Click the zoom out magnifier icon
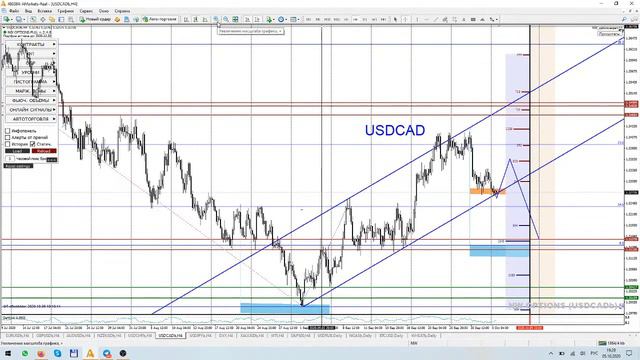 pyautogui.click(x=226, y=19)
